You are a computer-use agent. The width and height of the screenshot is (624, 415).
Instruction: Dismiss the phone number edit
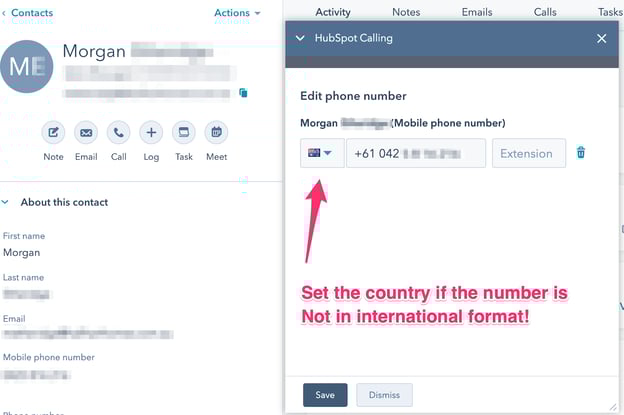[x=384, y=395]
